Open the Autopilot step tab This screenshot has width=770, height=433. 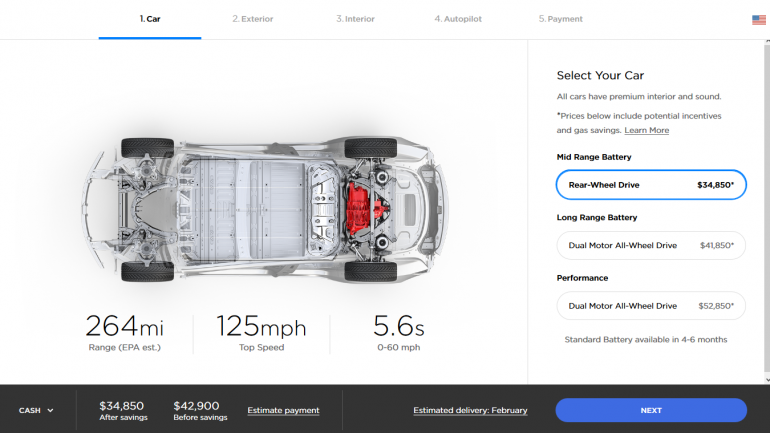tap(458, 19)
